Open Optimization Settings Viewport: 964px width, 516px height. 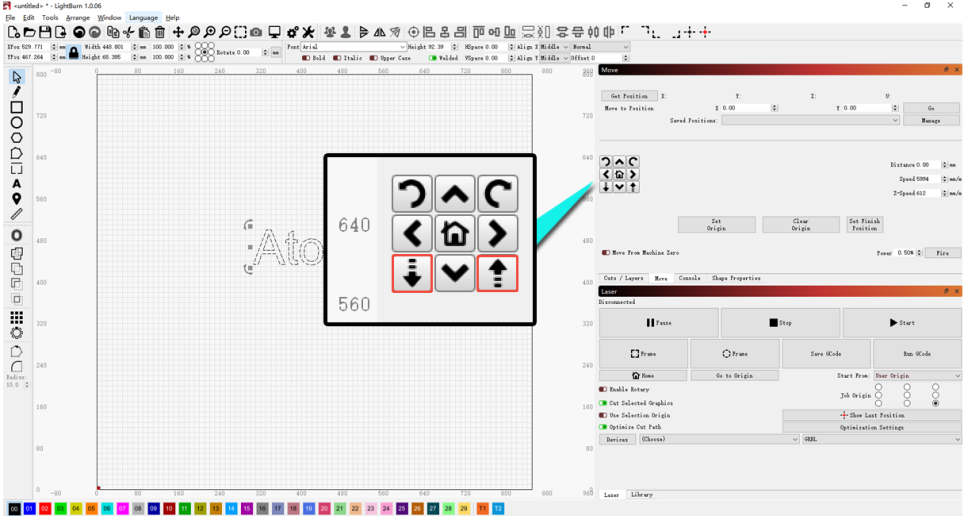point(872,427)
